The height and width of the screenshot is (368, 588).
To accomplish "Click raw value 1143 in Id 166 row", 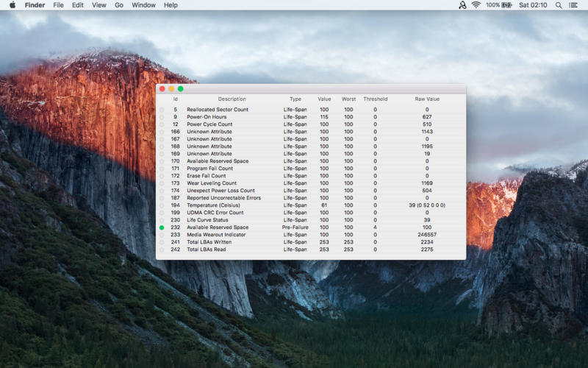I will pos(427,132).
